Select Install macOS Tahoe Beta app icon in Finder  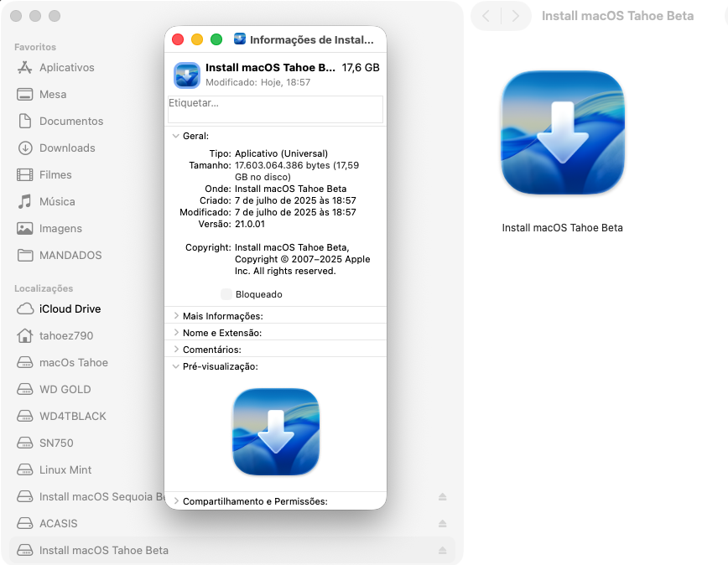point(563,132)
